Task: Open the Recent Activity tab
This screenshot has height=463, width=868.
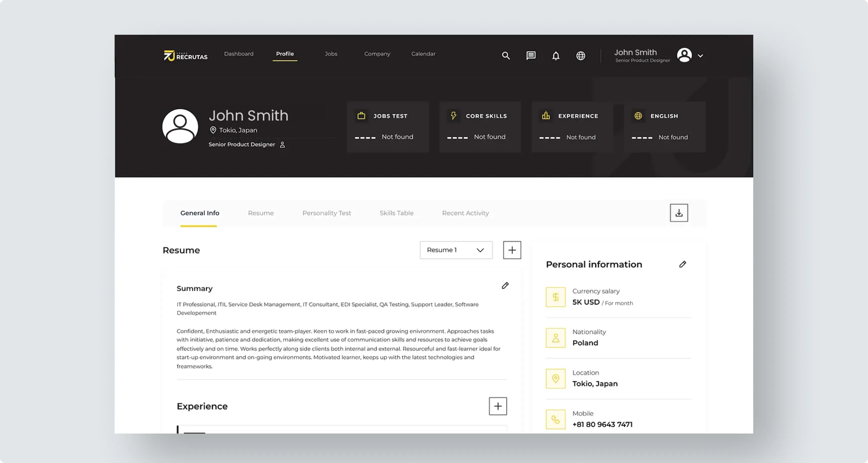Action: [x=465, y=213]
